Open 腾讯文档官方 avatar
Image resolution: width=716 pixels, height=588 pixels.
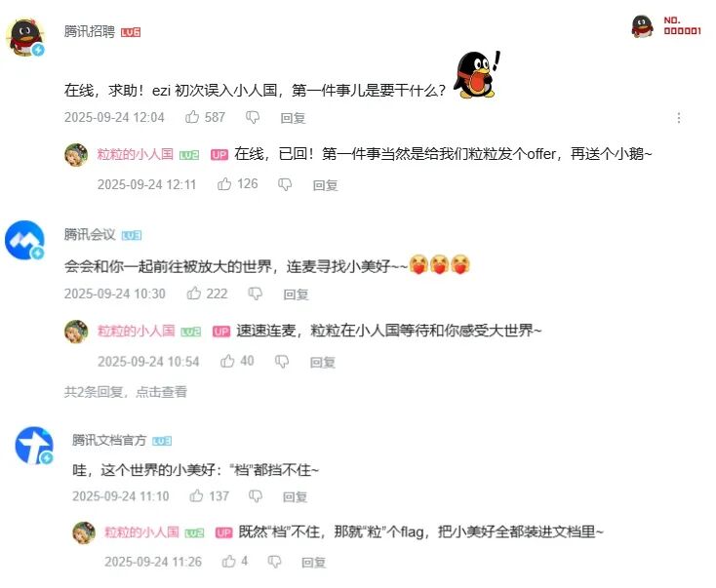click(x=34, y=446)
